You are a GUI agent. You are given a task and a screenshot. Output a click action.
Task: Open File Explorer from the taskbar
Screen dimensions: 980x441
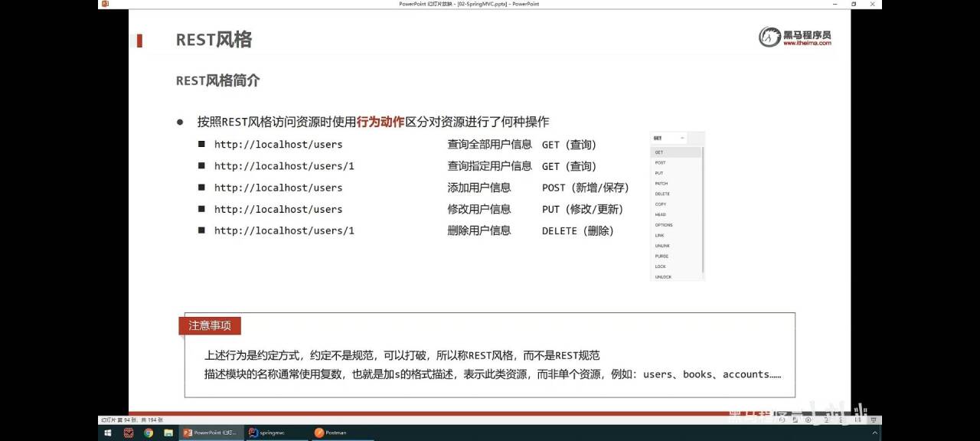(x=168, y=433)
